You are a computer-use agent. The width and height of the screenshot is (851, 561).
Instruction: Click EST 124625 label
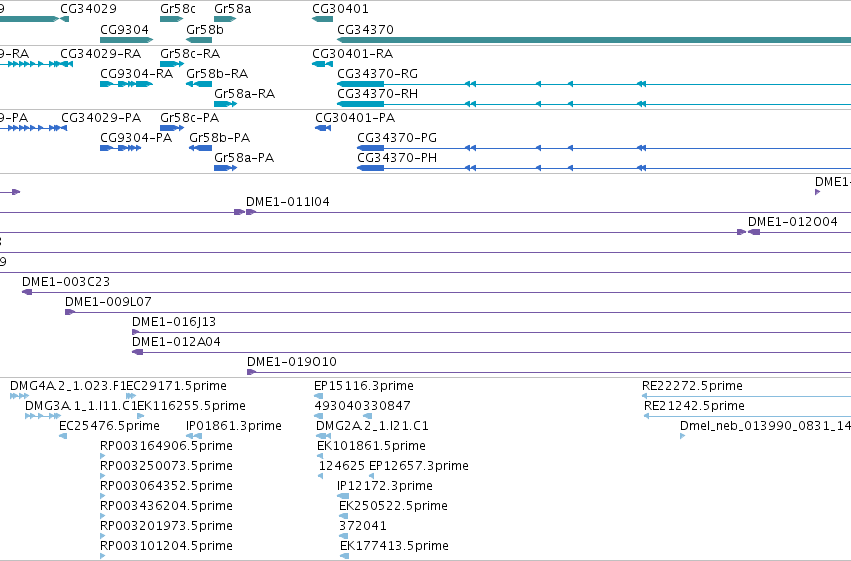coord(341,466)
